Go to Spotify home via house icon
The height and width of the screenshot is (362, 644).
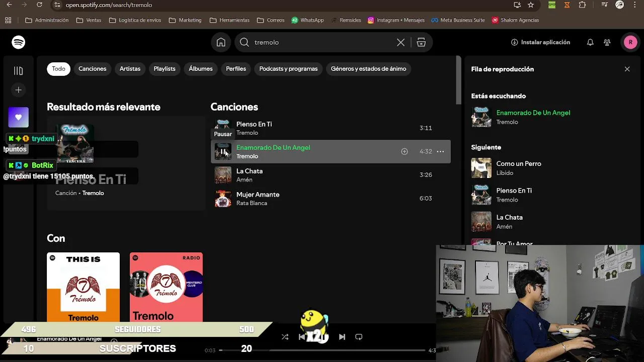[x=221, y=42]
